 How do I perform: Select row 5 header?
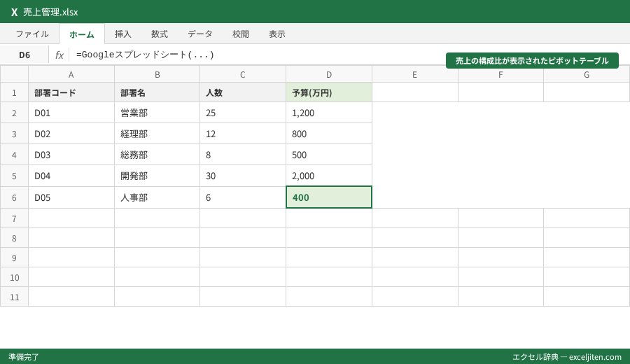click(15, 176)
